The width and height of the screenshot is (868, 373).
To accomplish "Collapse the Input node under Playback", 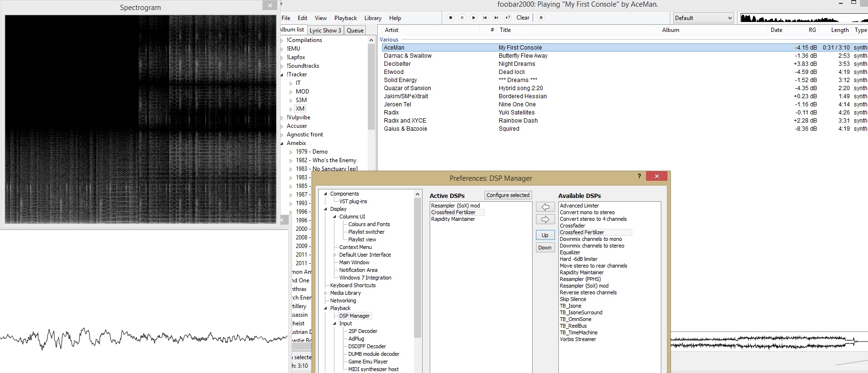I will [335, 324].
